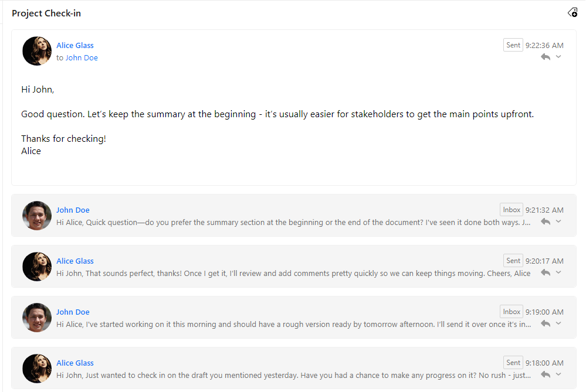Open more actions dropdown for 9:20:17 message

[558, 272]
